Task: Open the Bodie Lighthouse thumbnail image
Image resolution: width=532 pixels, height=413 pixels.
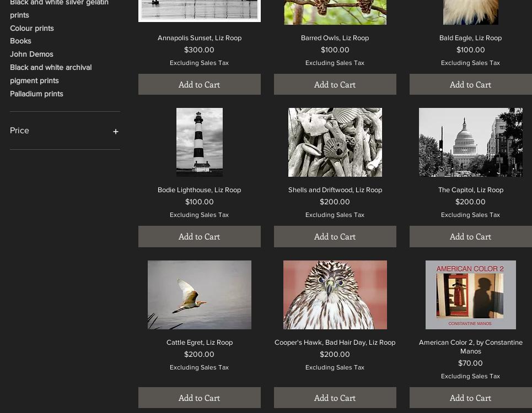Action: (199, 142)
